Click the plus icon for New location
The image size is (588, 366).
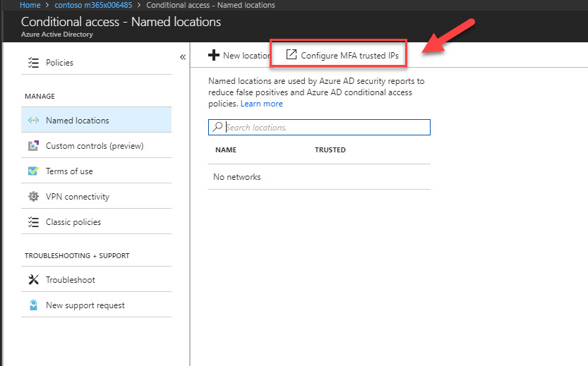pos(214,55)
